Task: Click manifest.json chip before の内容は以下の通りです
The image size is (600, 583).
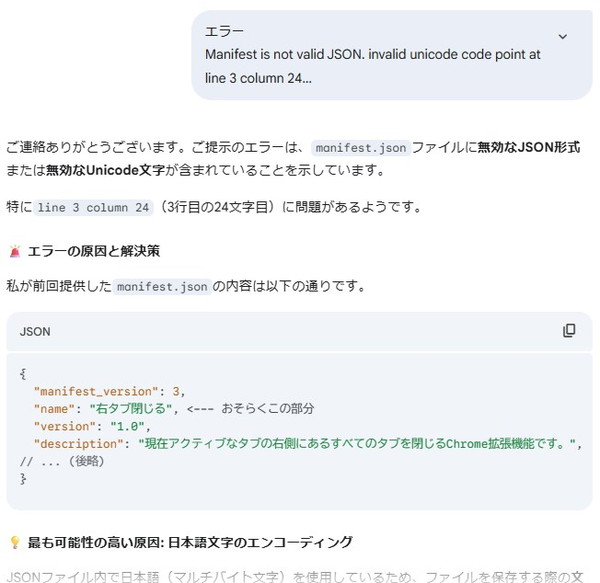Action: click(x=162, y=287)
